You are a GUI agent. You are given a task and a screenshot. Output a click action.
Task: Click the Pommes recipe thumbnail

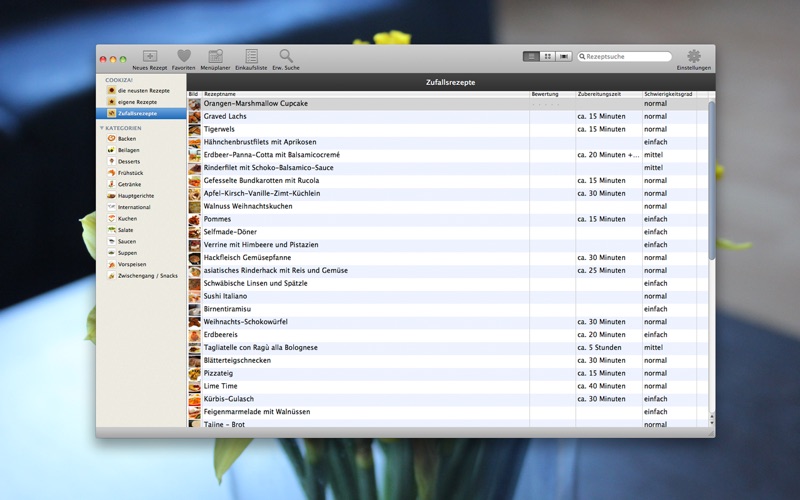click(194, 219)
